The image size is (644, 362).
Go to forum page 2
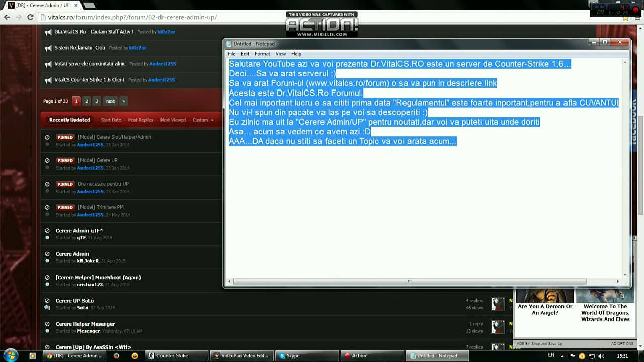[87, 101]
